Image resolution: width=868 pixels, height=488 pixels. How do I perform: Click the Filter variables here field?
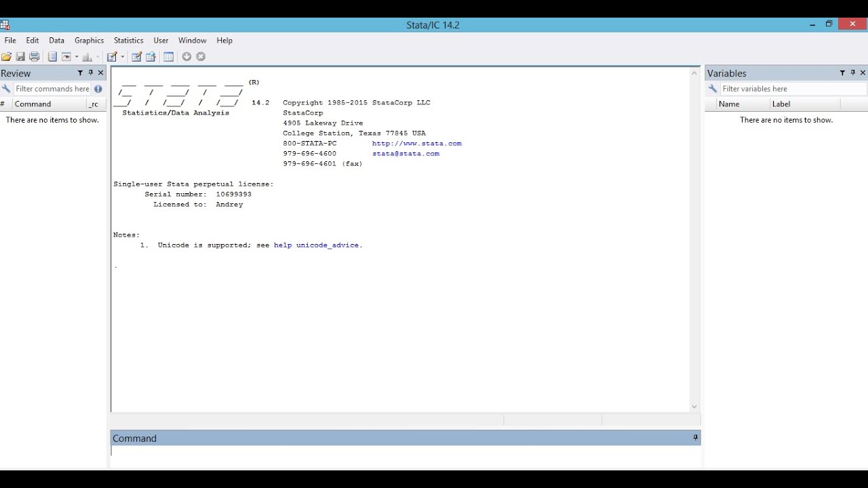point(793,89)
